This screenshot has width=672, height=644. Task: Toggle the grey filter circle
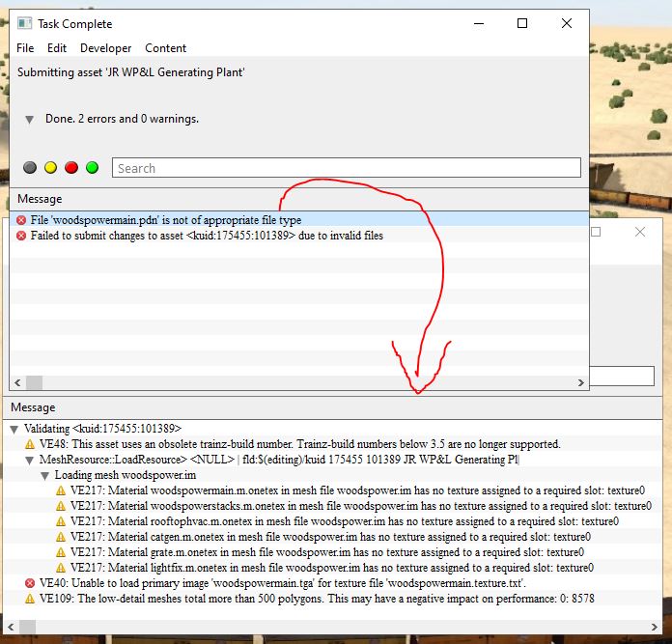point(30,168)
